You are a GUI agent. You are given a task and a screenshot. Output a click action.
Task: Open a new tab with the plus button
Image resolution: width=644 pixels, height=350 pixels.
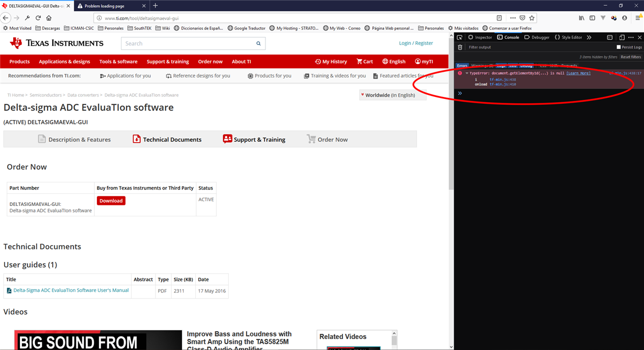(155, 6)
